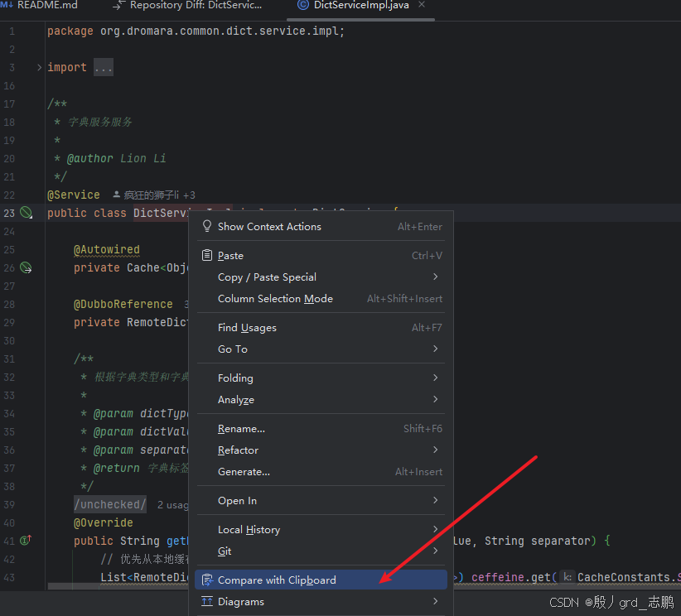The width and height of the screenshot is (681, 616).
Task: Click Compare with Clipboard
Action: 321,580
